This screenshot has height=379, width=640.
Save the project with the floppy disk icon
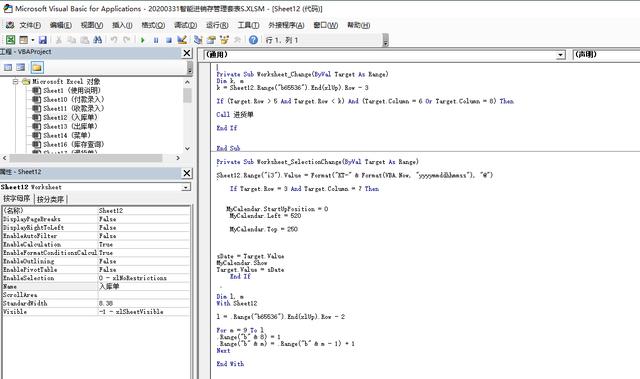pyautogui.click(x=42, y=40)
